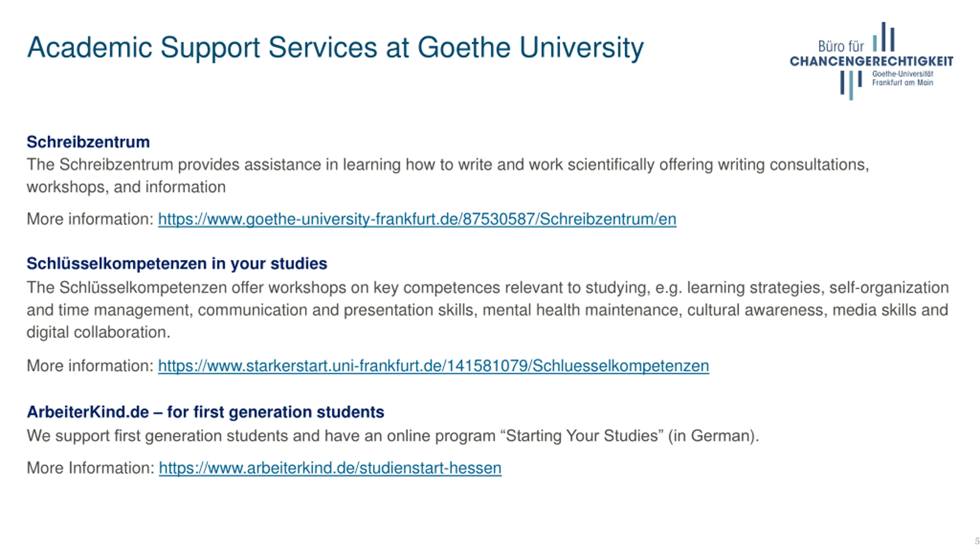Click the 'Büro für' logo text
Image resolution: width=980 pixels, height=551 pixels.
(841, 47)
